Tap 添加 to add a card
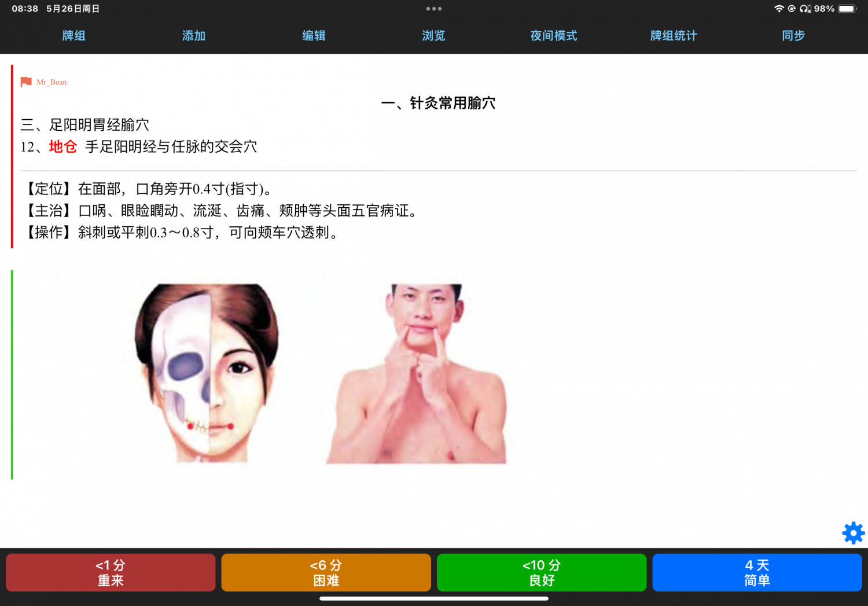The width and height of the screenshot is (868, 606). coord(194,36)
